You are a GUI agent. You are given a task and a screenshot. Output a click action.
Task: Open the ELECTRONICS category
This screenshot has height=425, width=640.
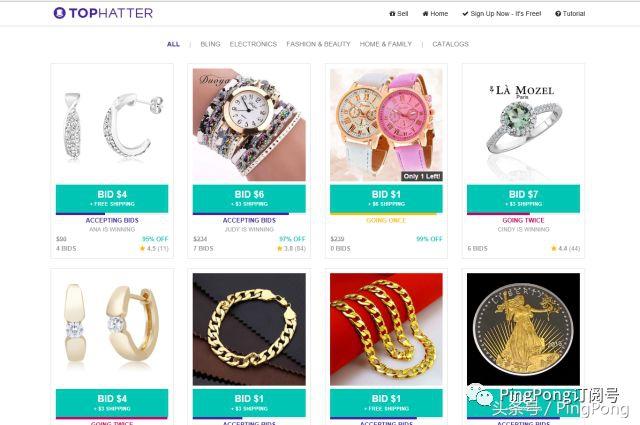[253, 44]
